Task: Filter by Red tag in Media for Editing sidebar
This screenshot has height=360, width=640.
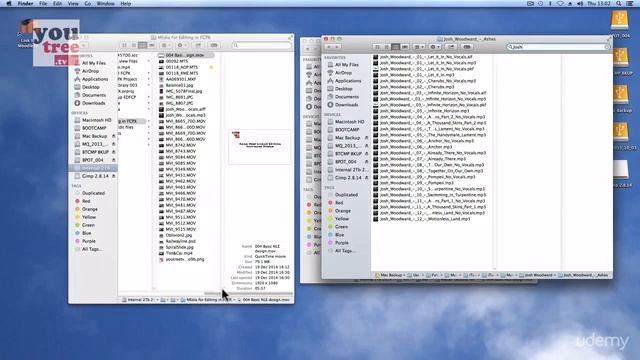Action: [x=86, y=201]
